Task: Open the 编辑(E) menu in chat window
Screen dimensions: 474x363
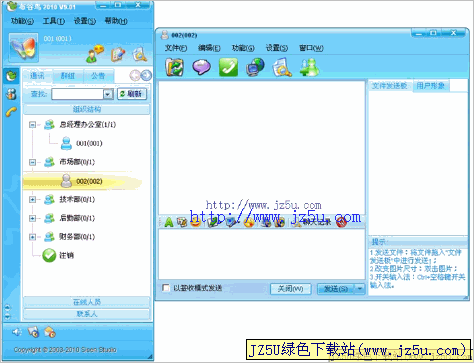Action: pyautogui.click(x=209, y=48)
